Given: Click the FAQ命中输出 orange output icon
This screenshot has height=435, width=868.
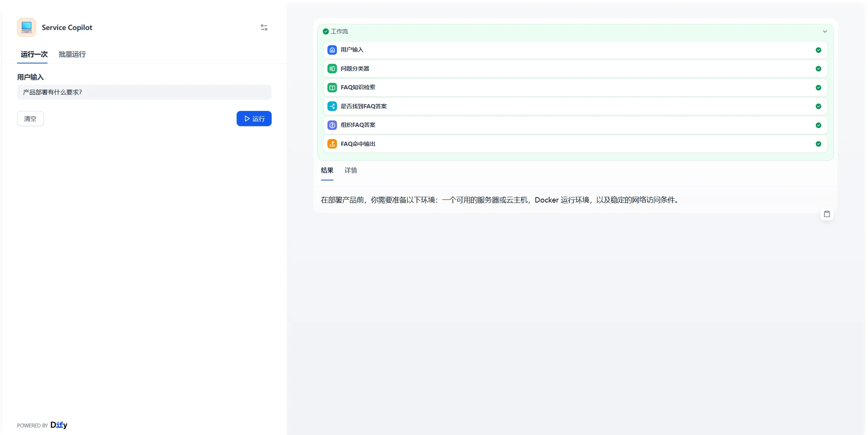Looking at the screenshot, I should (332, 144).
